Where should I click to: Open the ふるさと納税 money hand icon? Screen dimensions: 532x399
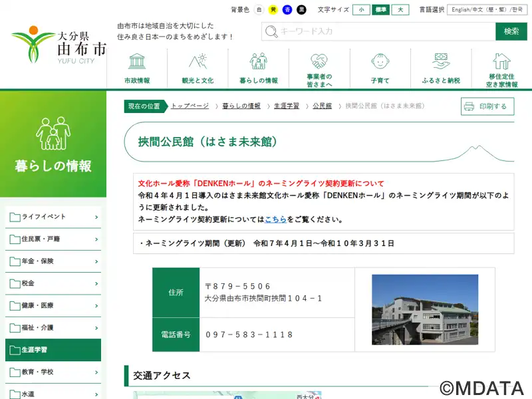pos(441,61)
